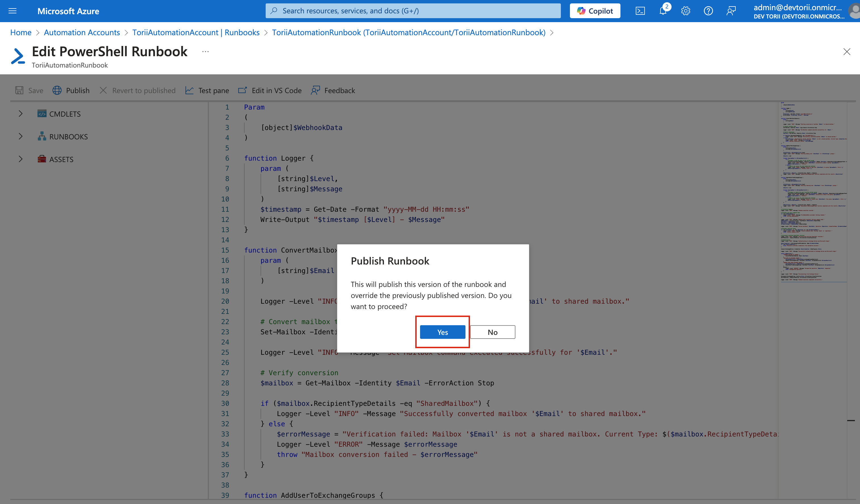Screen dimensions: 860x504
Task: Click the '$timestamp' assignment on line 11
Action: [365, 209]
